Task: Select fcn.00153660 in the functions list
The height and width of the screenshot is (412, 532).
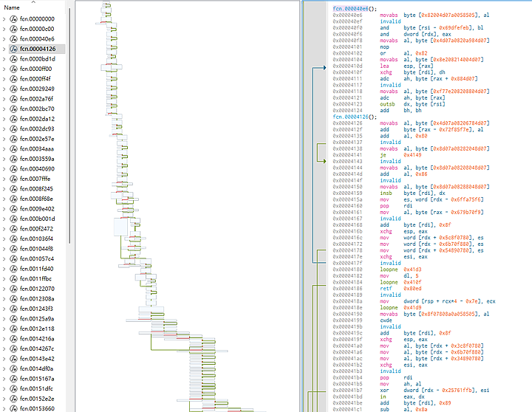Action: 37,408
